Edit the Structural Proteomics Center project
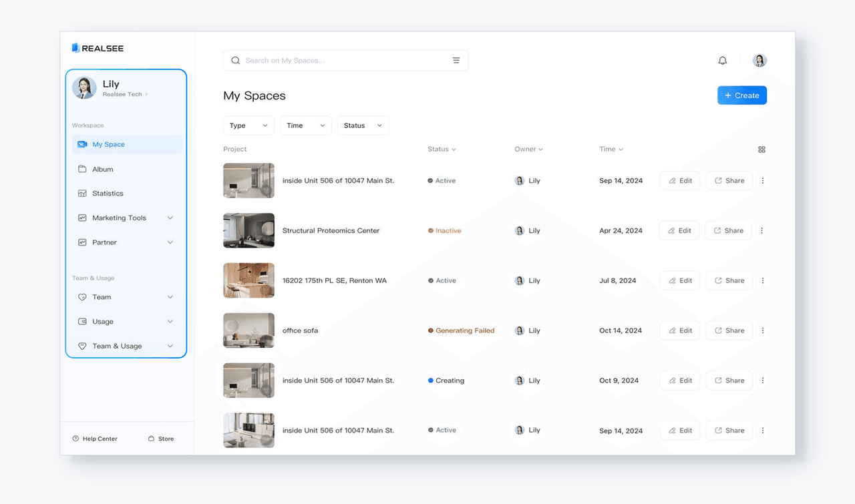The width and height of the screenshot is (855, 504). (x=679, y=230)
